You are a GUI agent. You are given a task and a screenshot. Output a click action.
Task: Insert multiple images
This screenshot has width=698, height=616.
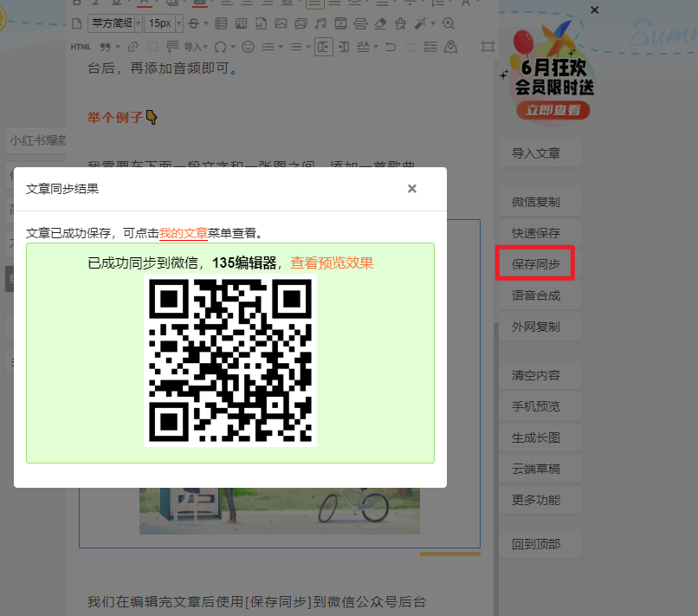tap(301, 23)
